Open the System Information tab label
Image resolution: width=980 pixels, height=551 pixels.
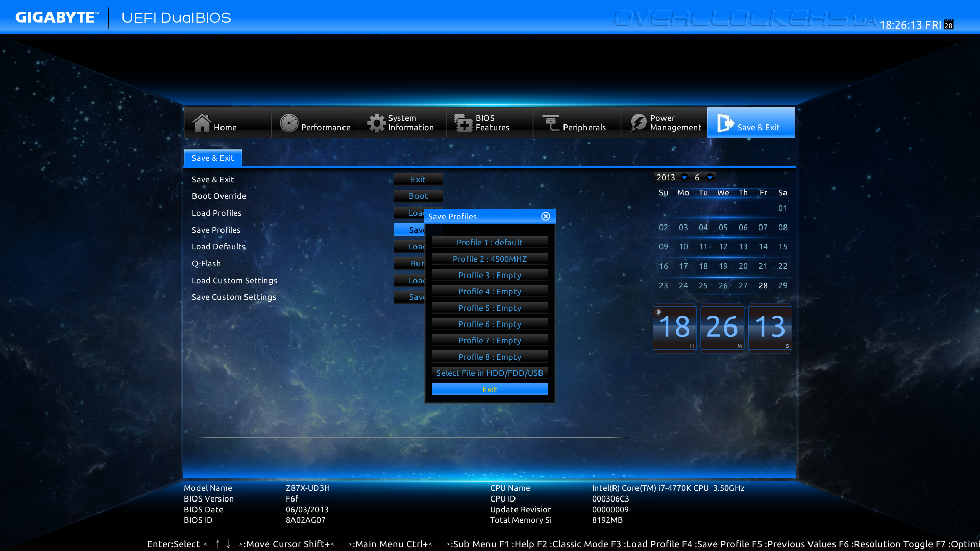click(x=411, y=123)
